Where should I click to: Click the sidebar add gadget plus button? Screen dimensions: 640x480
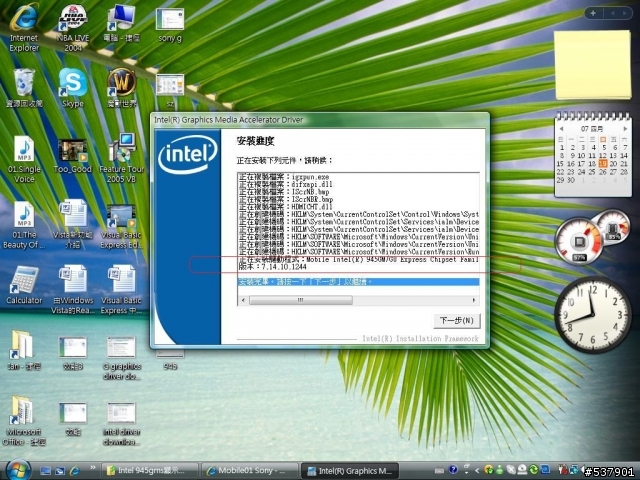pos(593,13)
